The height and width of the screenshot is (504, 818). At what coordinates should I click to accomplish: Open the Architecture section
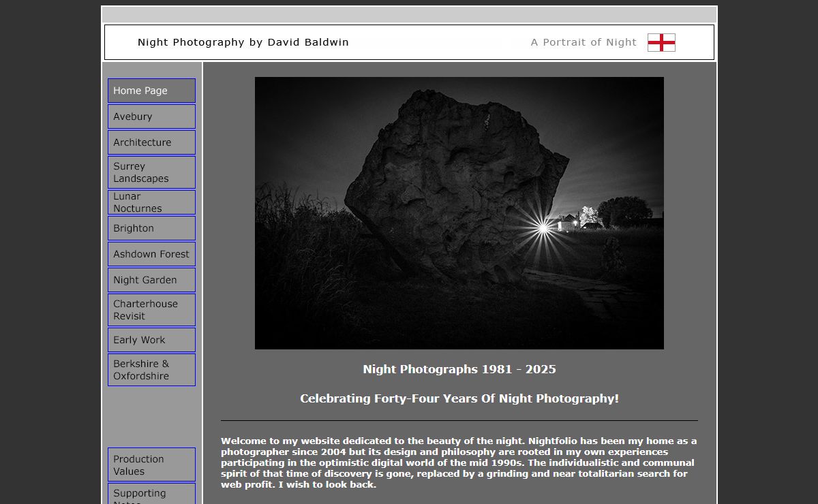pyautogui.click(x=151, y=142)
